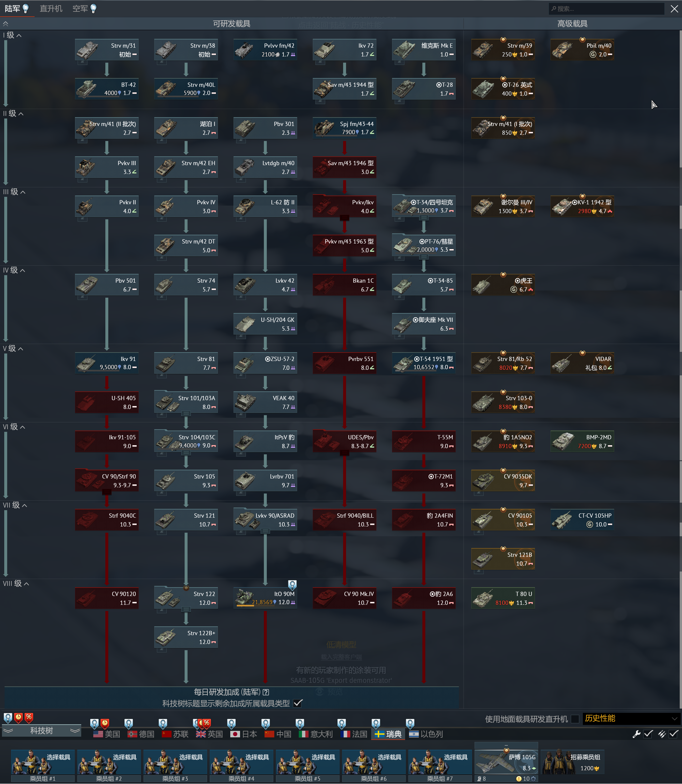Switch to the 日本 nation tab
The image size is (682, 784).
tap(244, 734)
